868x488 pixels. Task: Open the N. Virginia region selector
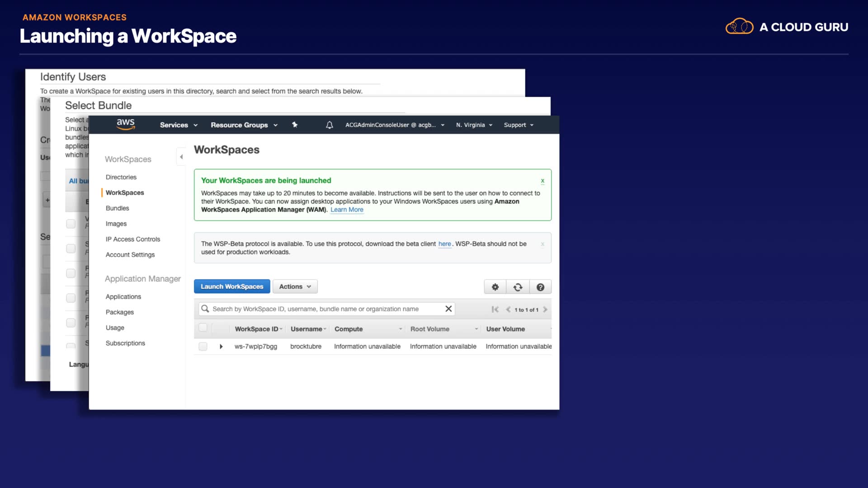pos(474,125)
